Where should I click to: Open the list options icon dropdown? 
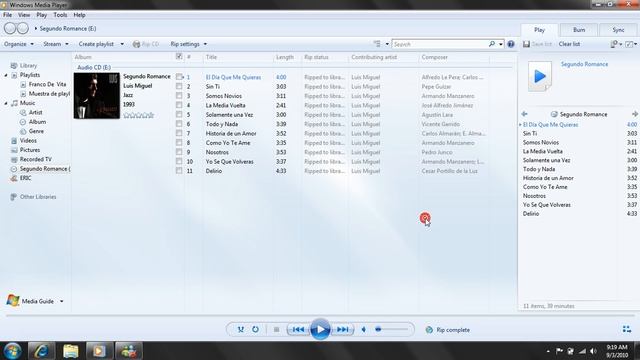click(x=616, y=44)
